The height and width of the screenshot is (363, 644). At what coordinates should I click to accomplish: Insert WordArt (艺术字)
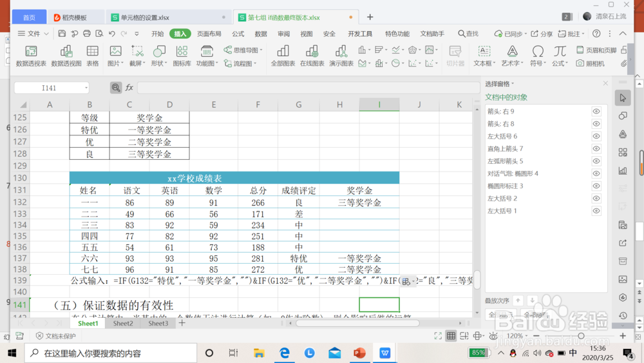coord(512,55)
